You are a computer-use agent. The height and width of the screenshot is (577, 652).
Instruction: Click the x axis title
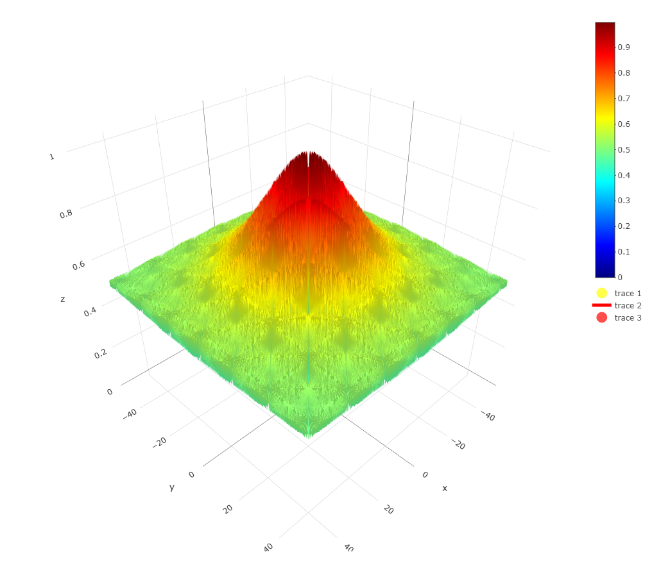[445, 488]
